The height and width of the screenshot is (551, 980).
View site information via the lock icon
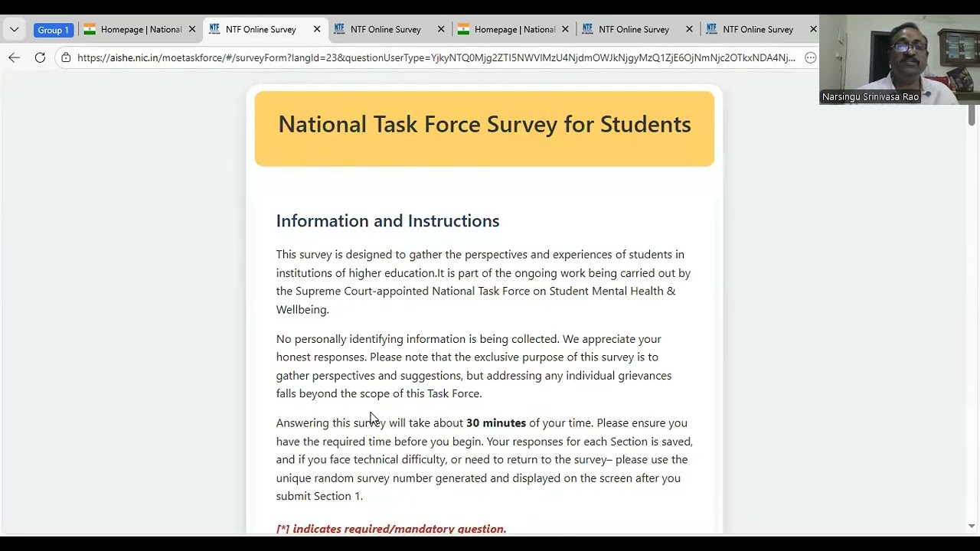(x=66, y=57)
